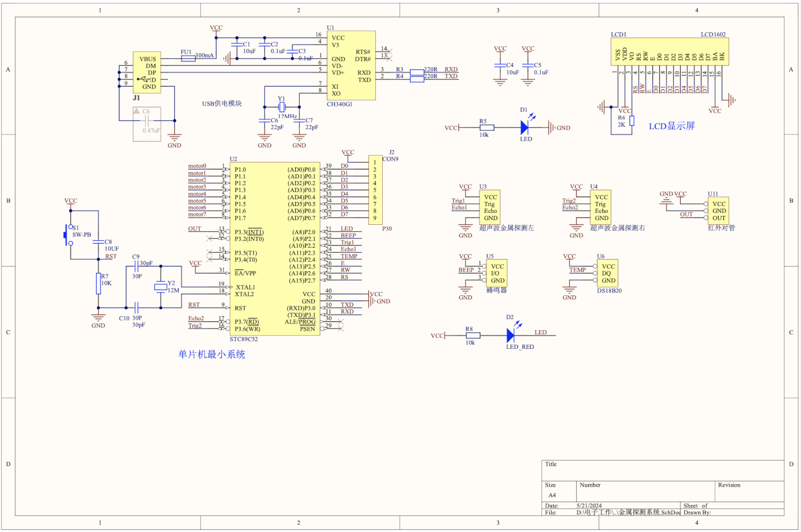
Task: Select the STC89C52 microcontroller U2 body
Action: (x=275, y=248)
